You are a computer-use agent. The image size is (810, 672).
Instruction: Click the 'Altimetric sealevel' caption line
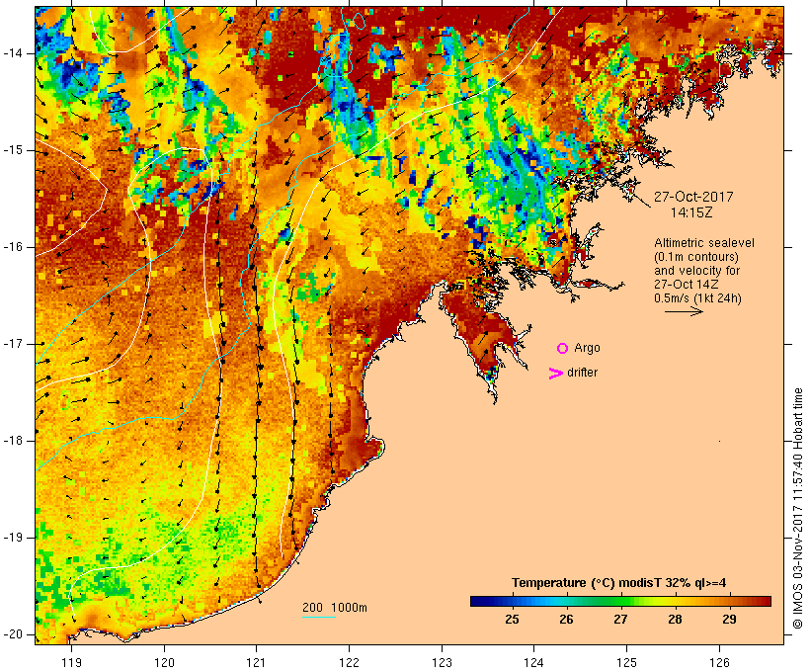click(x=704, y=243)
